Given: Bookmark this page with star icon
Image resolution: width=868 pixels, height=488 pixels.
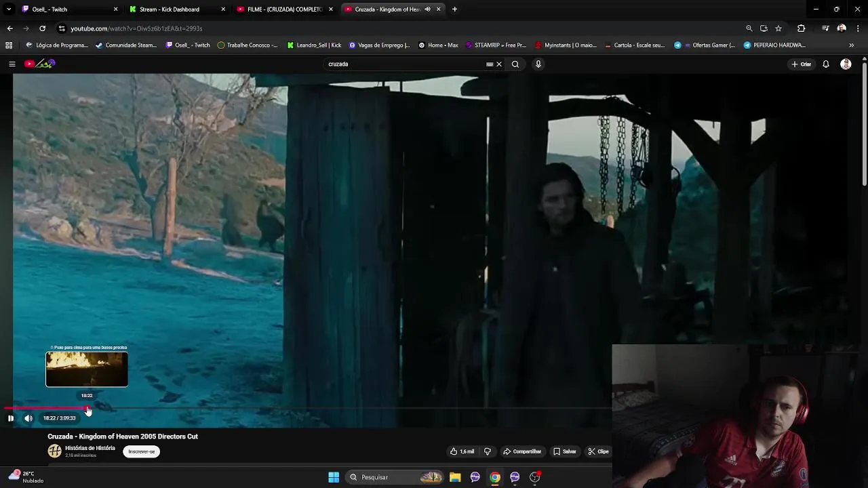Looking at the screenshot, I should [778, 28].
